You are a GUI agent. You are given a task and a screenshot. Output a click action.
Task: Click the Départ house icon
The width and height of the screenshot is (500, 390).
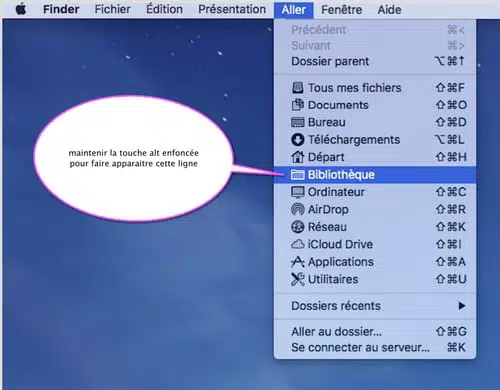[x=297, y=157]
